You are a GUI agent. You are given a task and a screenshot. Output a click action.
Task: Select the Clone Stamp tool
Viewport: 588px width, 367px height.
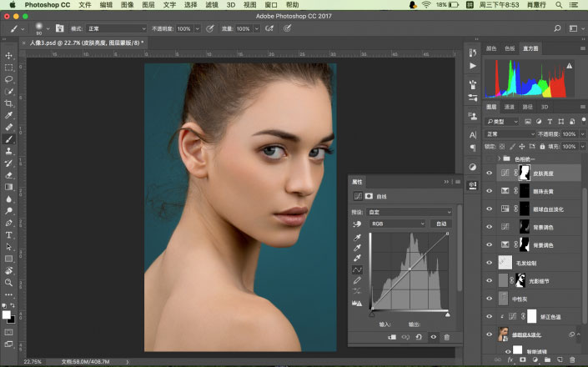click(9, 151)
